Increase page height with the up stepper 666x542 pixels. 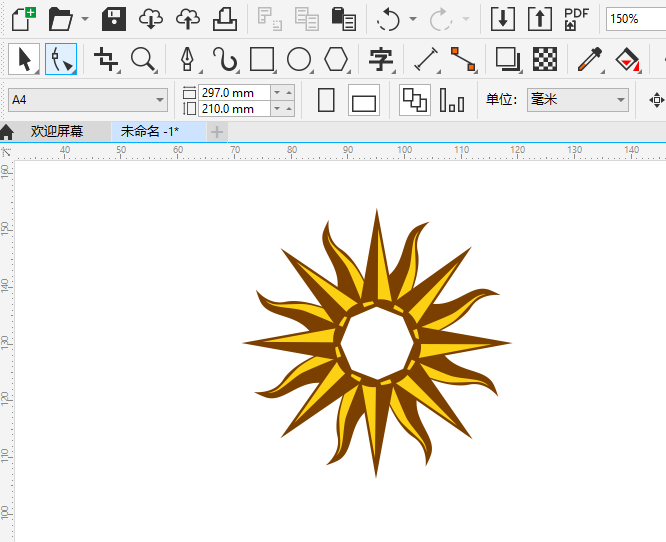pos(289,109)
